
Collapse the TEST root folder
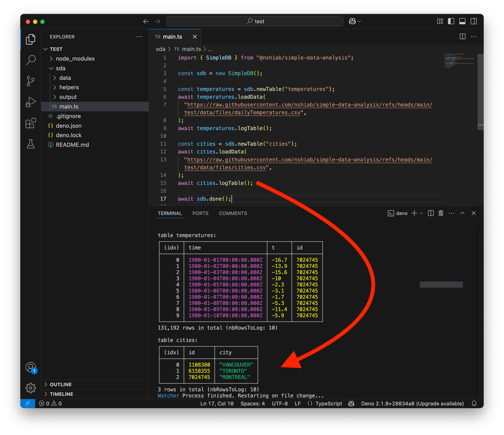[95, 49]
